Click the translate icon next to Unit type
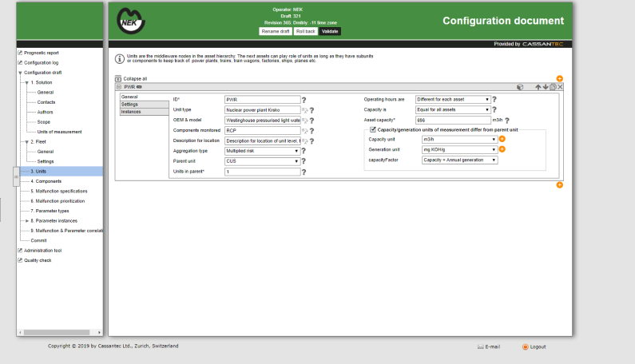Image resolution: width=635 pixels, height=364 pixels. click(305, 110)
